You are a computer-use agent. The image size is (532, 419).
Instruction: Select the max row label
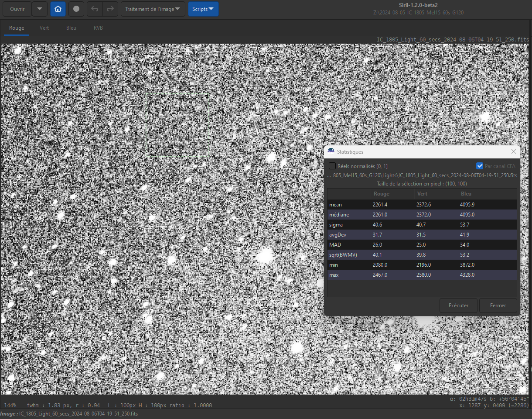pos(334,275)
